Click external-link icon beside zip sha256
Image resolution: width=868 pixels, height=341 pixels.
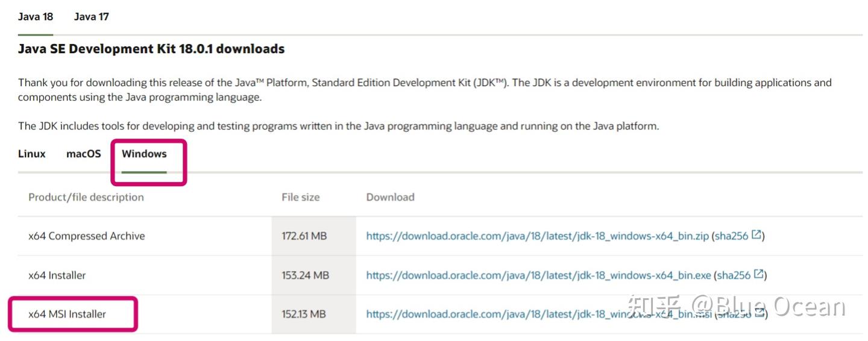pyautogui.click(x=757, y=235)
